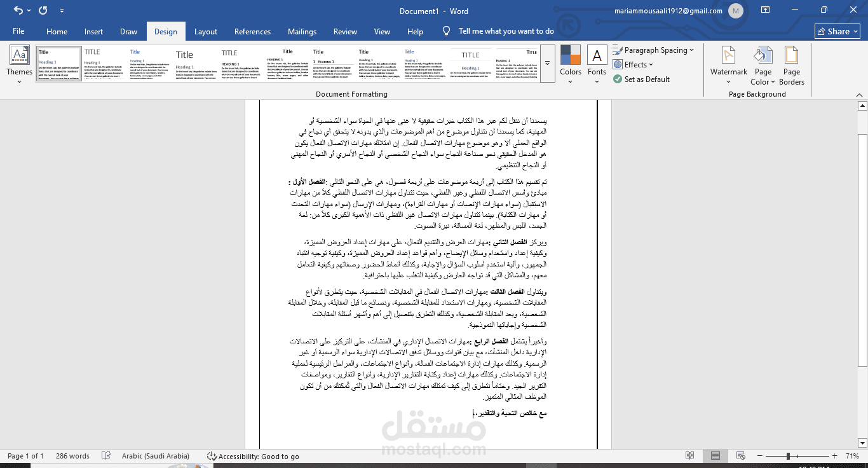
Task: Switch to the References tab
Action: 252,31
